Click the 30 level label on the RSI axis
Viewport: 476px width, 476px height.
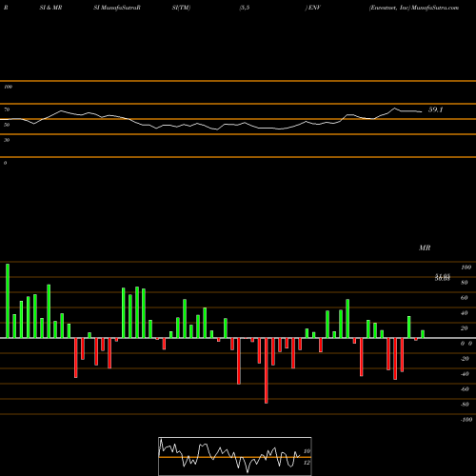7,140
